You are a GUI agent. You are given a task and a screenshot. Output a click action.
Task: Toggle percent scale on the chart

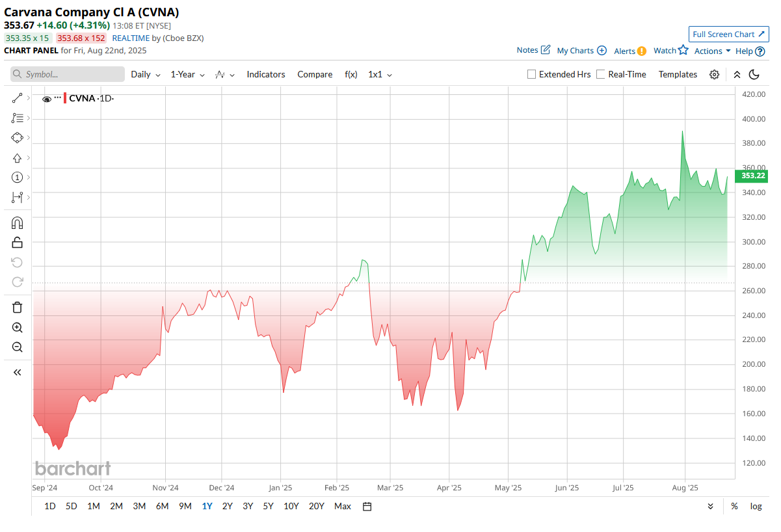click(x=734, y=507)
